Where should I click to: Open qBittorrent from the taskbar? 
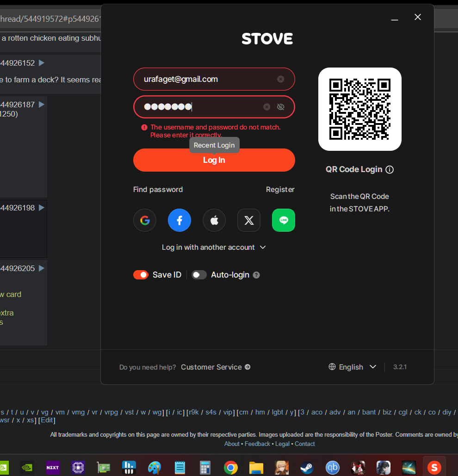point(332,468)
